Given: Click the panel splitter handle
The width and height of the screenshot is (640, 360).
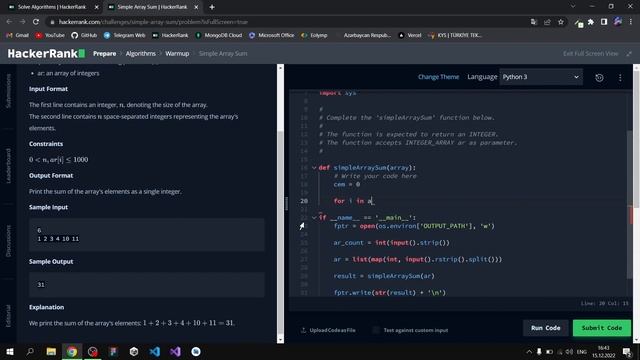Looking at the screenshot, I should [287, 203].
